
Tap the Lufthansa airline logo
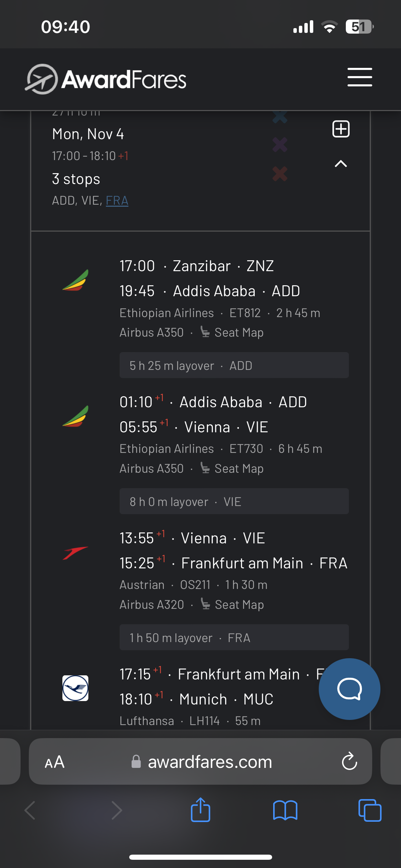75,688
